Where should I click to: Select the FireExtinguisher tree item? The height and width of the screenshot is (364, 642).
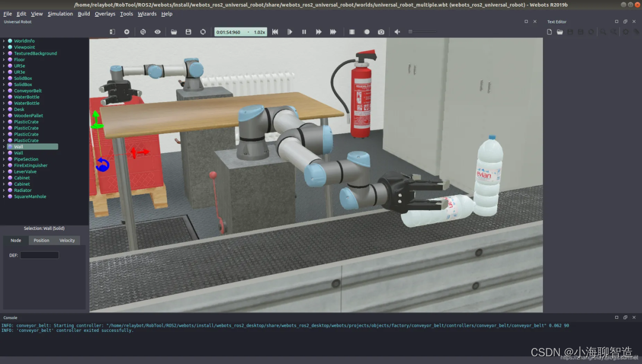point(31,165)
